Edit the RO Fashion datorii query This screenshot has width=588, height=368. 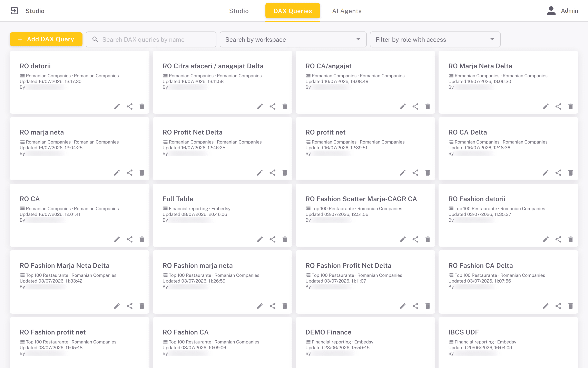click(x=546, y=239)
